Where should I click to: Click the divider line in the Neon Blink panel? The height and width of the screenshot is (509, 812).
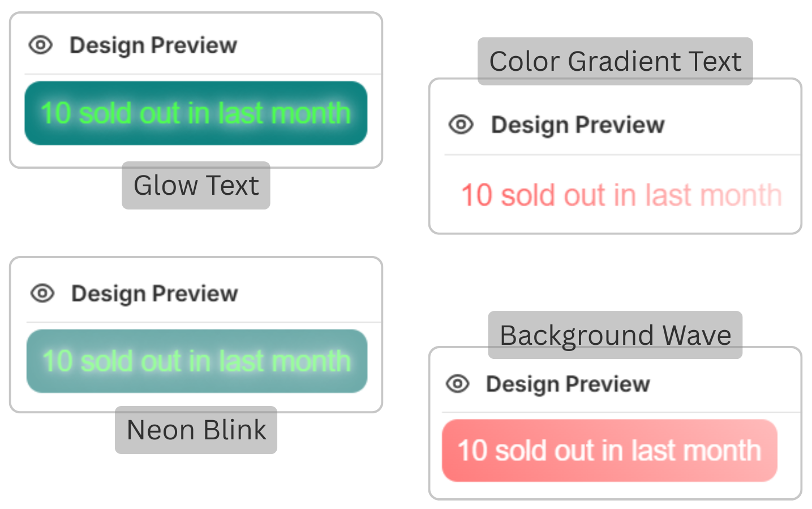point(204,323)
